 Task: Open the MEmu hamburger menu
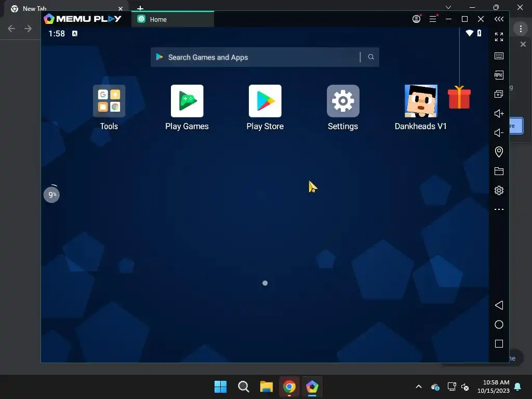pos(433,19)
